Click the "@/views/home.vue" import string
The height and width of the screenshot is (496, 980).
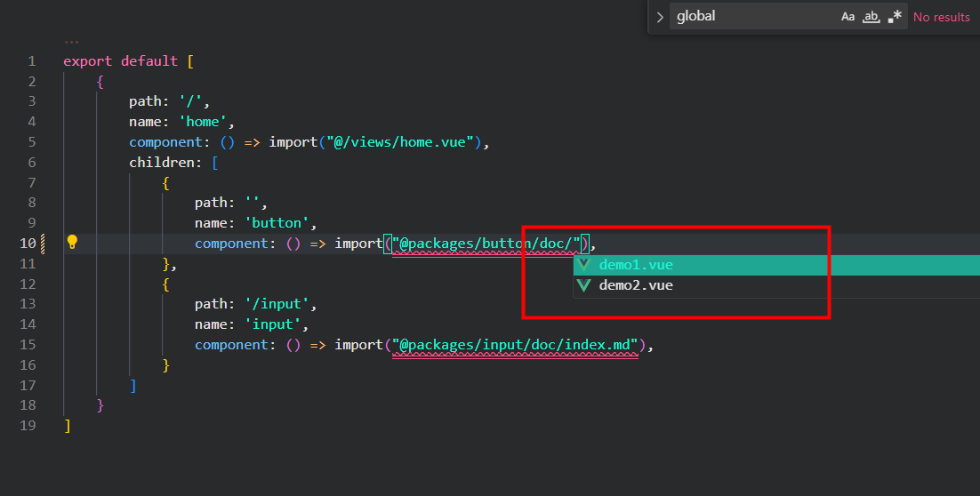(x=400, y=142)
